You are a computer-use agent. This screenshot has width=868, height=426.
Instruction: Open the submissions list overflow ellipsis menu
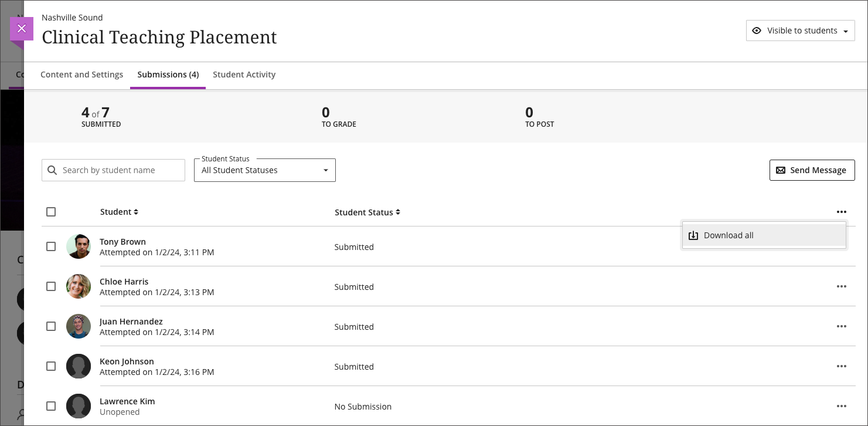click(x=842, y=212)
